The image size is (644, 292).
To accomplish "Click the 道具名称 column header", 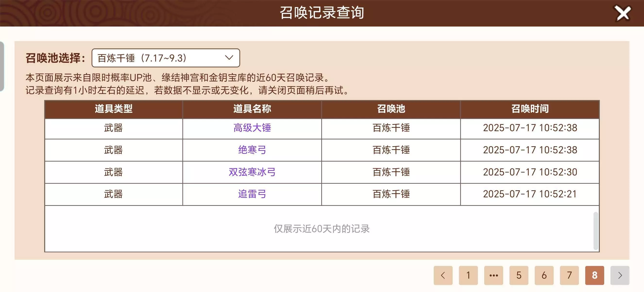I will (x=252, y=109).
